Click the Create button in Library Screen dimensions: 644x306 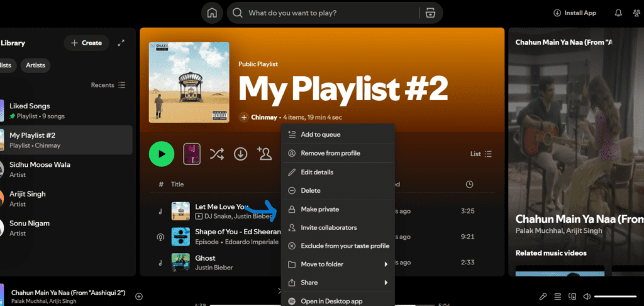86,43
